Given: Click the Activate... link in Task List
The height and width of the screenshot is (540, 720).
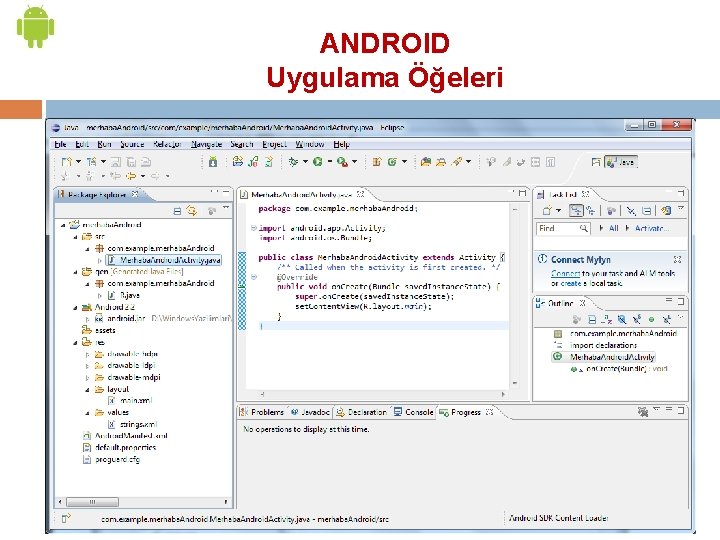Looking at the screenshot, I should click(x=652, y=228).
